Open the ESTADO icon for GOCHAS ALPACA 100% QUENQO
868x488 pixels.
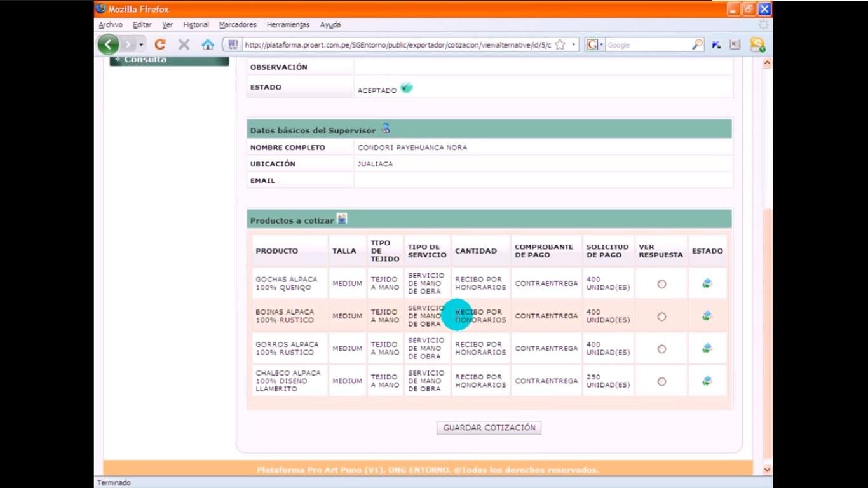click(x=707, y=283)
